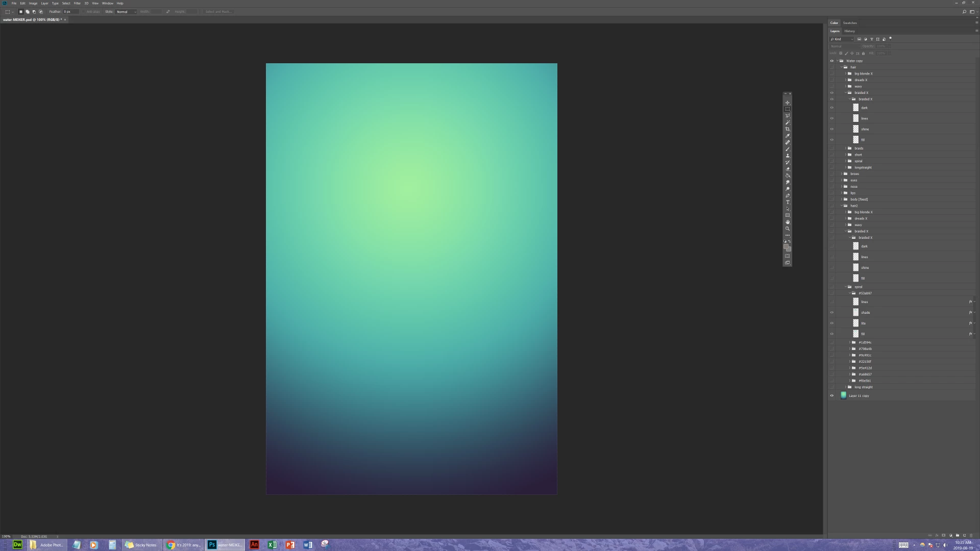Image resolution: width=980 pixels, height=551 pixels.
Task: Select the Zoom tool in toolbox
Action: [x=788, y=229]
